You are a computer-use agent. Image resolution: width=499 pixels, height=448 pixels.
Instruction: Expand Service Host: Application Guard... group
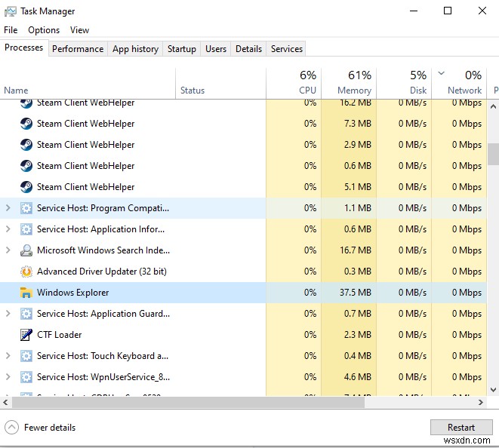[x=8, y=314]
